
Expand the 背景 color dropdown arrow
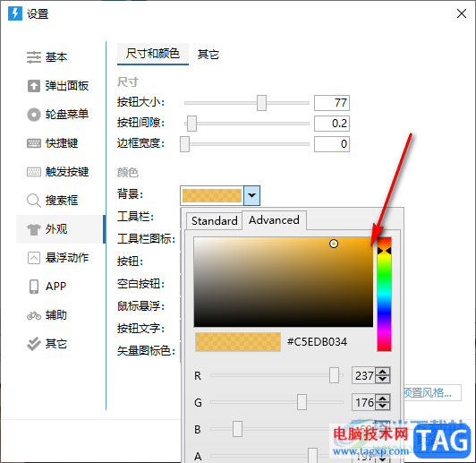251,195
